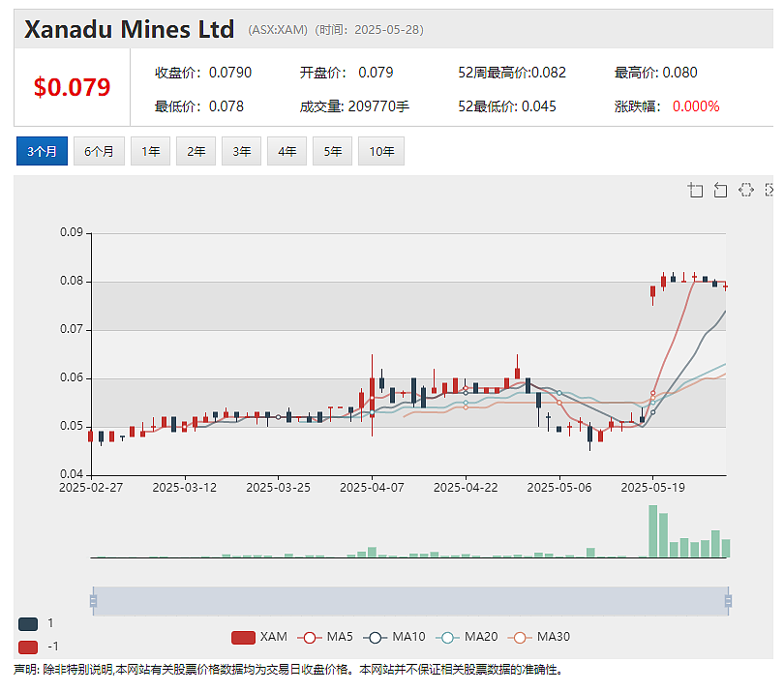784x692 pixels.
Task: Click the Xanadu Mines Ltd title
Action: tap(129, 29)
